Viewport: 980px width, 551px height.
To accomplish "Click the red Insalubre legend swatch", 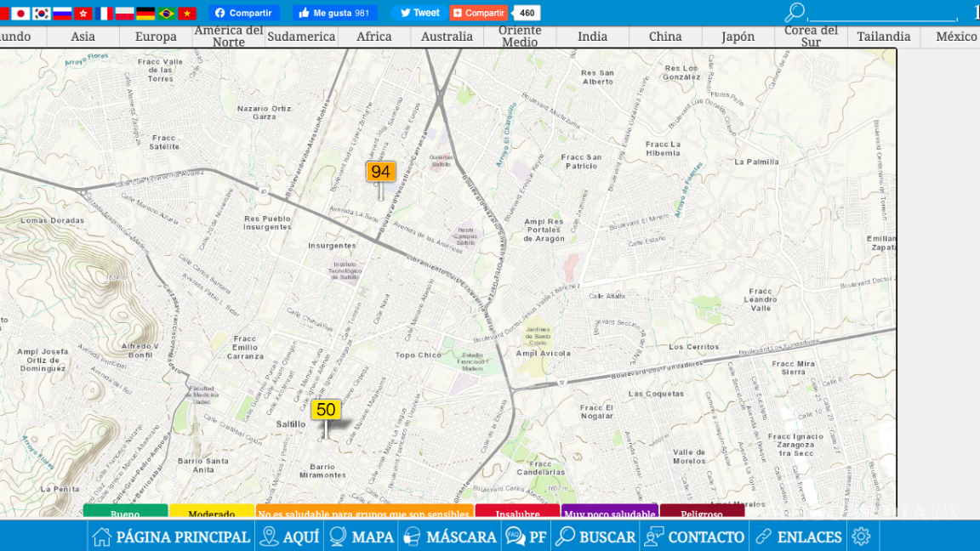I will 517,513.
